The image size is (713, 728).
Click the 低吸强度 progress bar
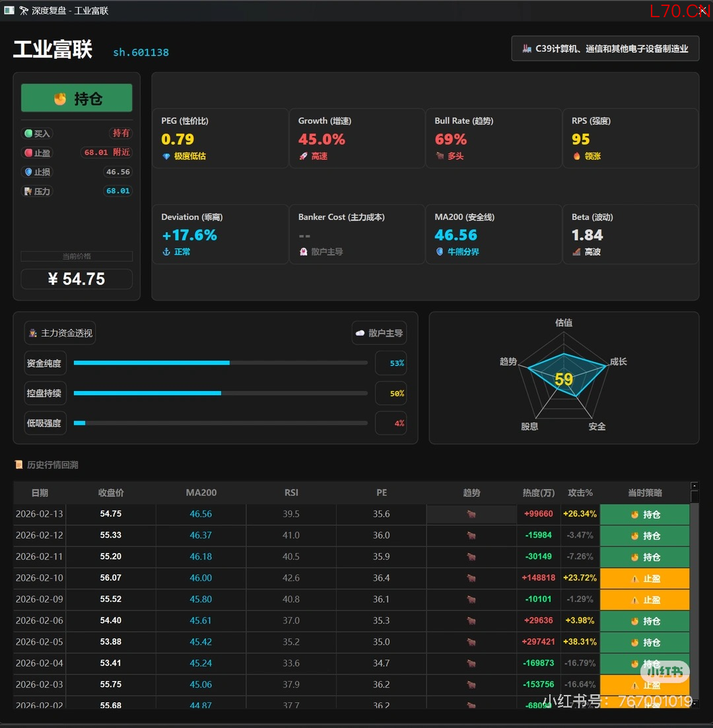tap(221, 423)
